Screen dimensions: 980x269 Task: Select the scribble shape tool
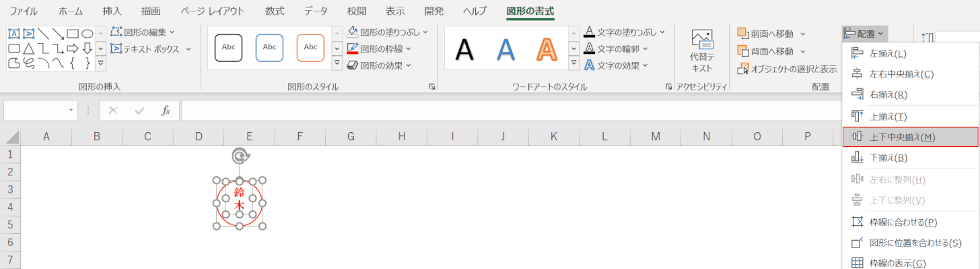28,63
